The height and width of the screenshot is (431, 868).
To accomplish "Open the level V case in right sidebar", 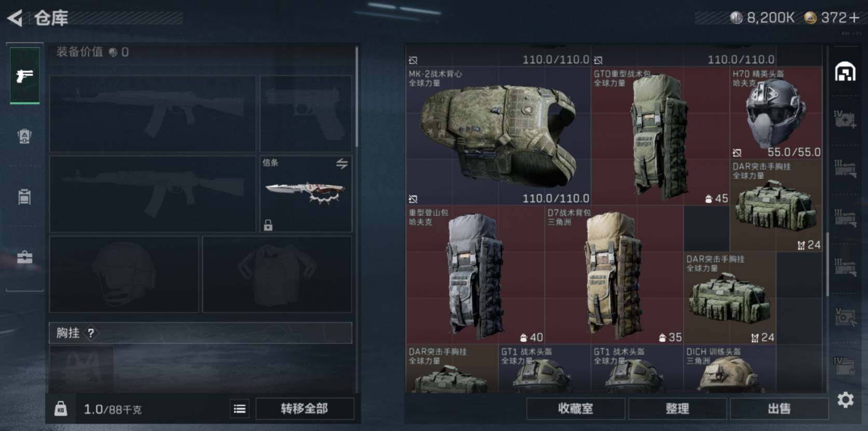I will [x=845, y=317].
